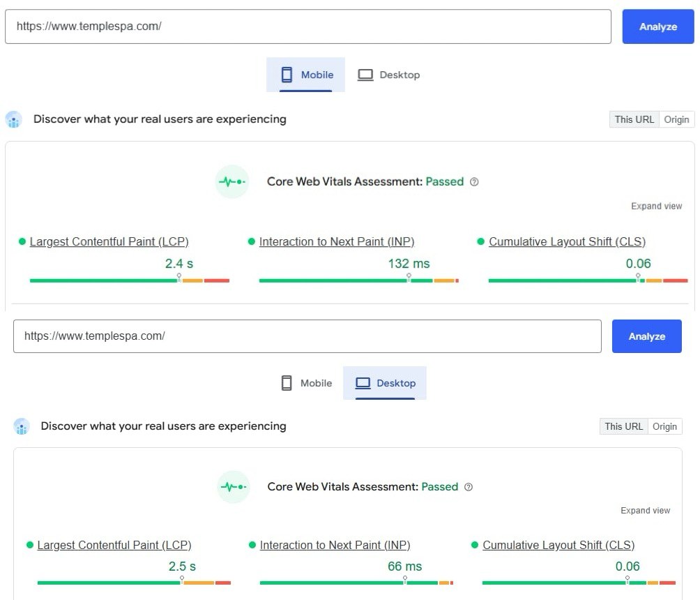Click the real-users icon in desktop report

pos(22,426)
